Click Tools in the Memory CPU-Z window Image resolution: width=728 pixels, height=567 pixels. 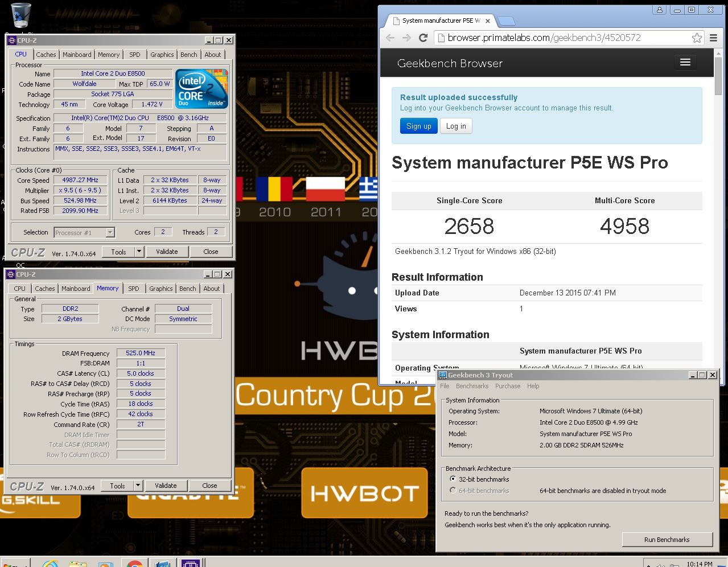(117, 486)
